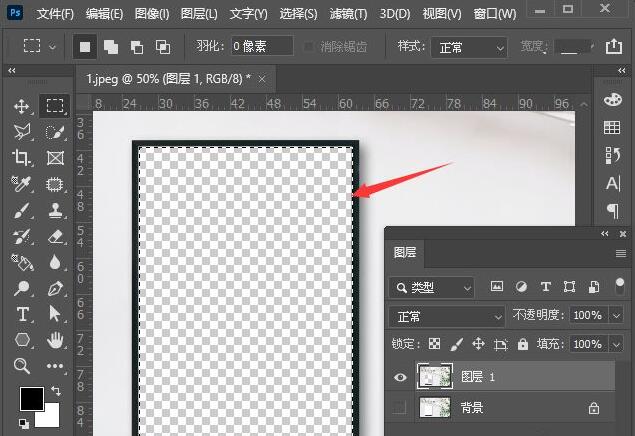Select the Blur tool droplet icon

click(x=55, y=262)
